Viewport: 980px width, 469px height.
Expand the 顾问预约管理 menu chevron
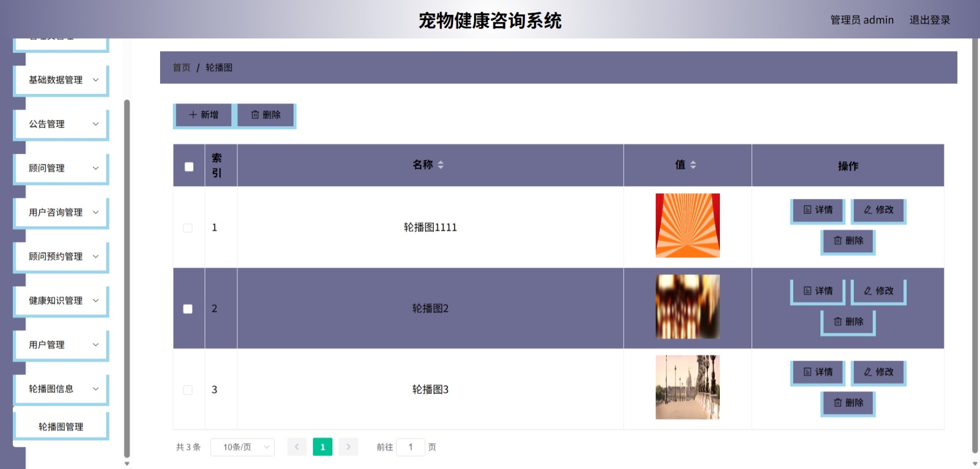point(96,256)
